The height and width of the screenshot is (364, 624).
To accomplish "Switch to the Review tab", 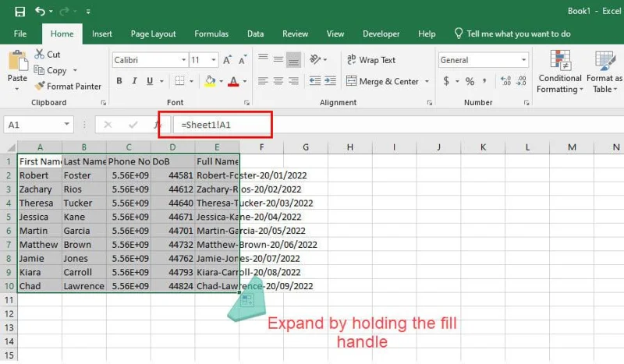I will [296, 34].
